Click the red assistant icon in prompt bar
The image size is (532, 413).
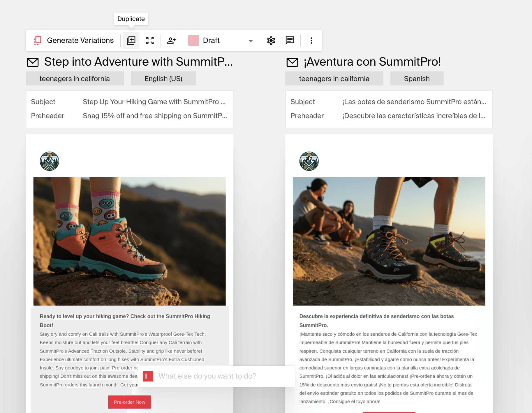coord(148,376)
